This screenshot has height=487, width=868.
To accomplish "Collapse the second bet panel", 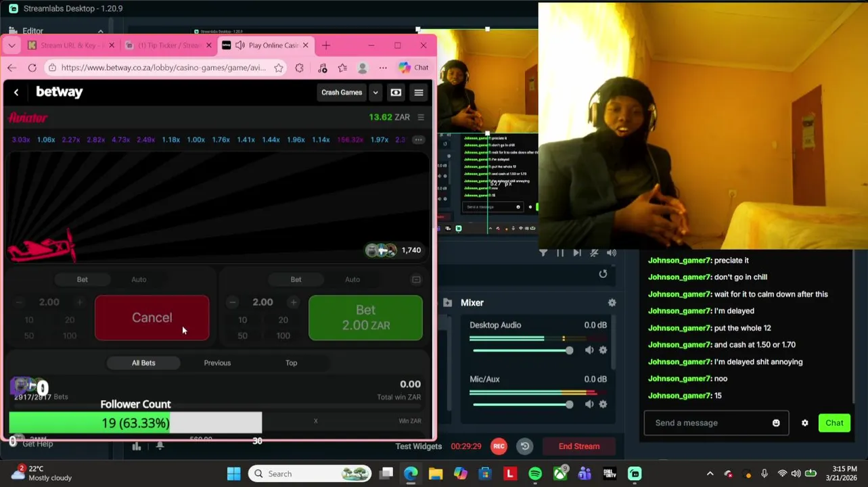I will pos(416,279).
